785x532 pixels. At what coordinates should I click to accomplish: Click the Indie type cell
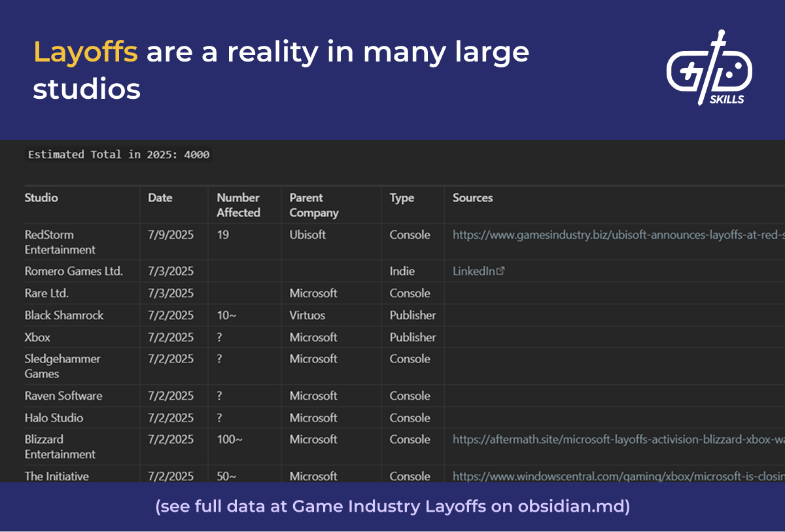click(x=402, y=271)
